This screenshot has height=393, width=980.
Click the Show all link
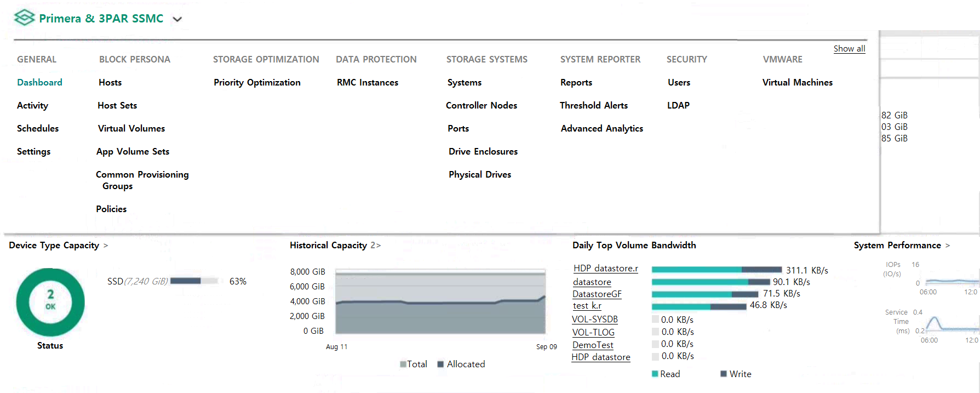pos(849,48)
